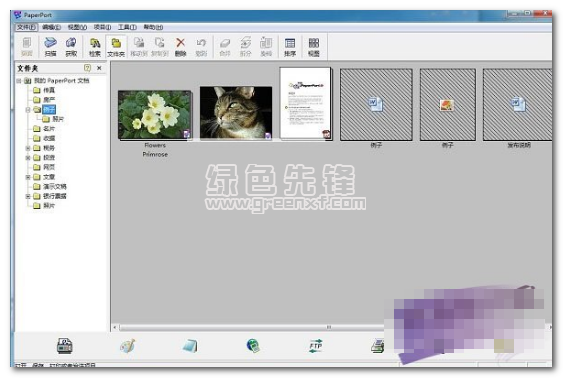Click the 扫描 scan toolbar icon
563x378 pixels.
pos(50,47)
